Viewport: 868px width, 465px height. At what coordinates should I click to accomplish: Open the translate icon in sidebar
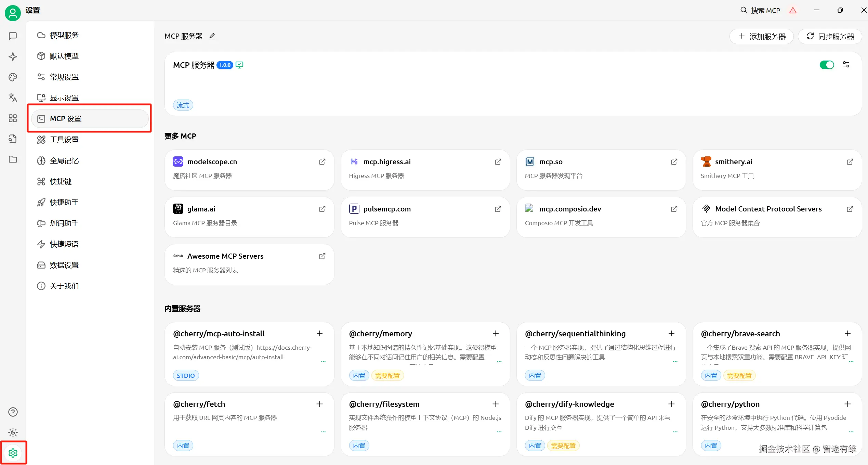point(13,98)
